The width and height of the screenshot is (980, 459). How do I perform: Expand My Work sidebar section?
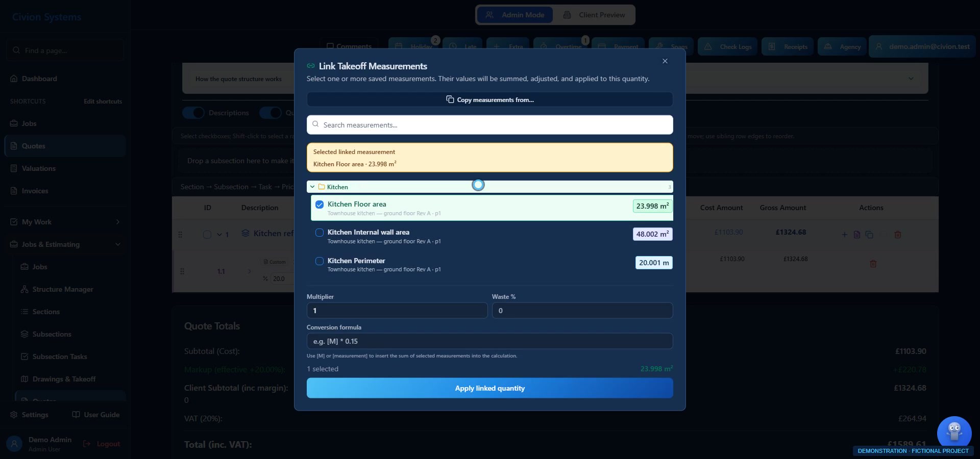pos(65,222)
